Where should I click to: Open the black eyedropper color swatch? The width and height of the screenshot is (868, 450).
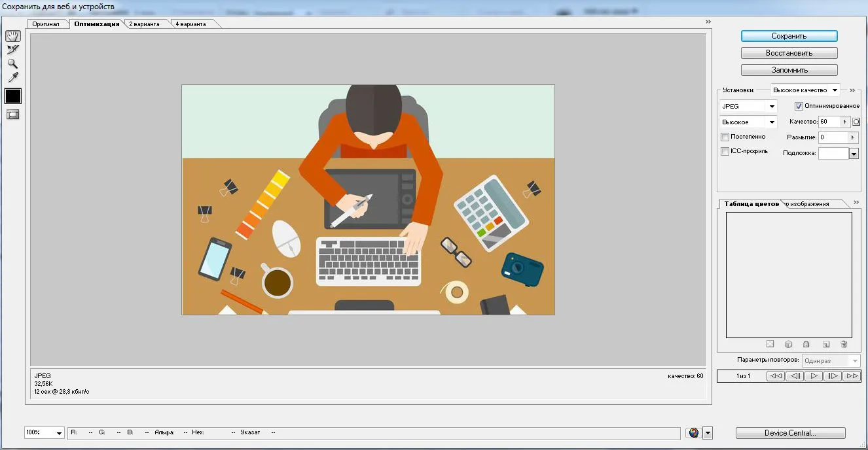[x=13, y=96]
